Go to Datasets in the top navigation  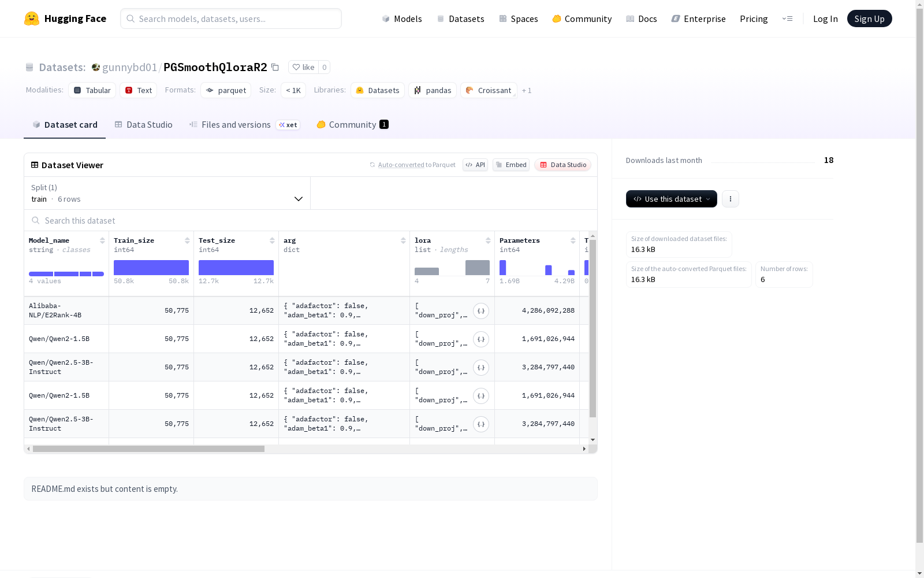460,19
